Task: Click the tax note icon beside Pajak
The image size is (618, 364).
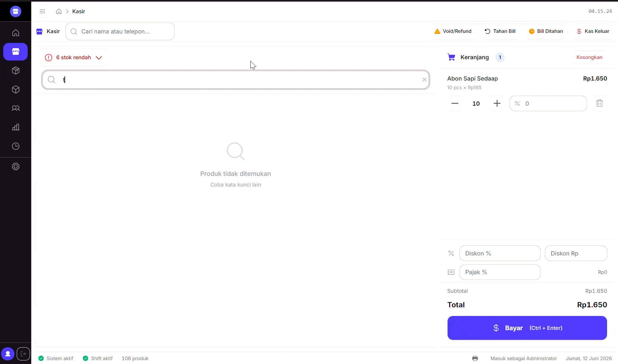Action: (451, 272)
